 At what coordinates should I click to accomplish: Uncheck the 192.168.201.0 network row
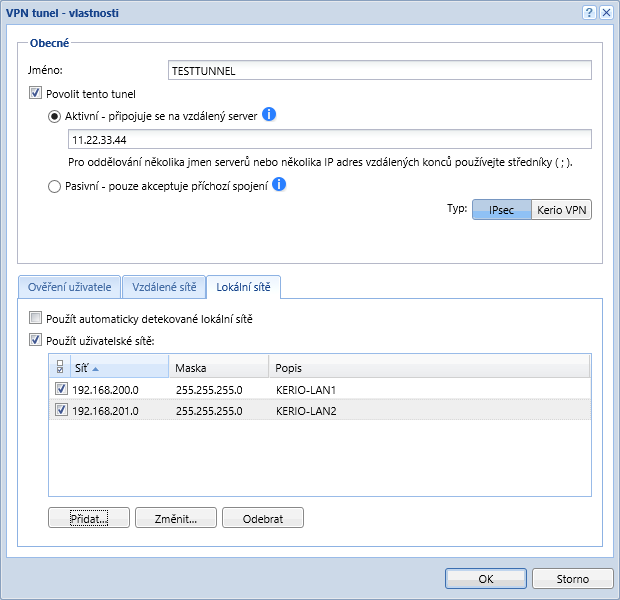click(x=60, y=409)
